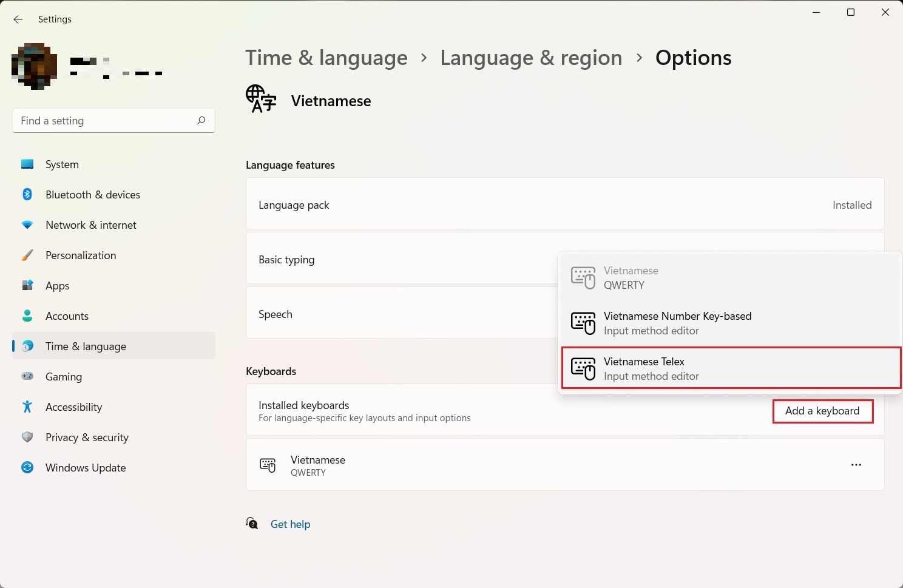Screen dimensions: 903x588
Task: Click the Bluetooth icon in sidebar
Action: 27,194
